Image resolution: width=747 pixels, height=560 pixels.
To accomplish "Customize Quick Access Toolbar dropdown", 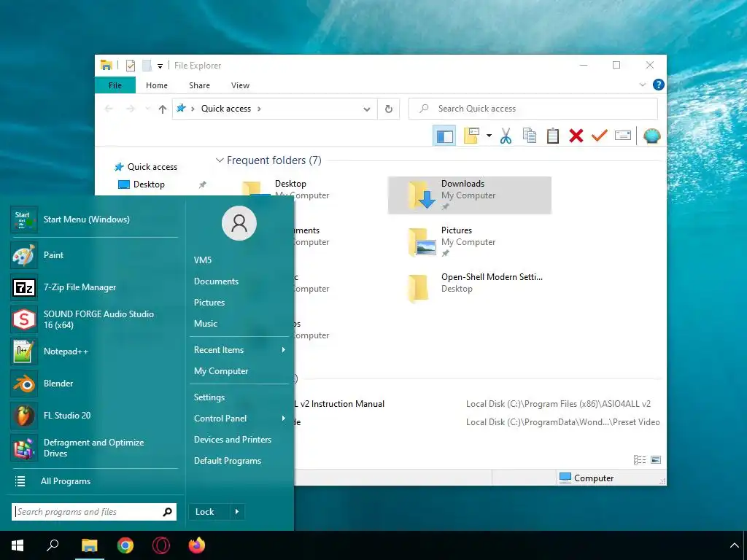I will click(160, 66).
